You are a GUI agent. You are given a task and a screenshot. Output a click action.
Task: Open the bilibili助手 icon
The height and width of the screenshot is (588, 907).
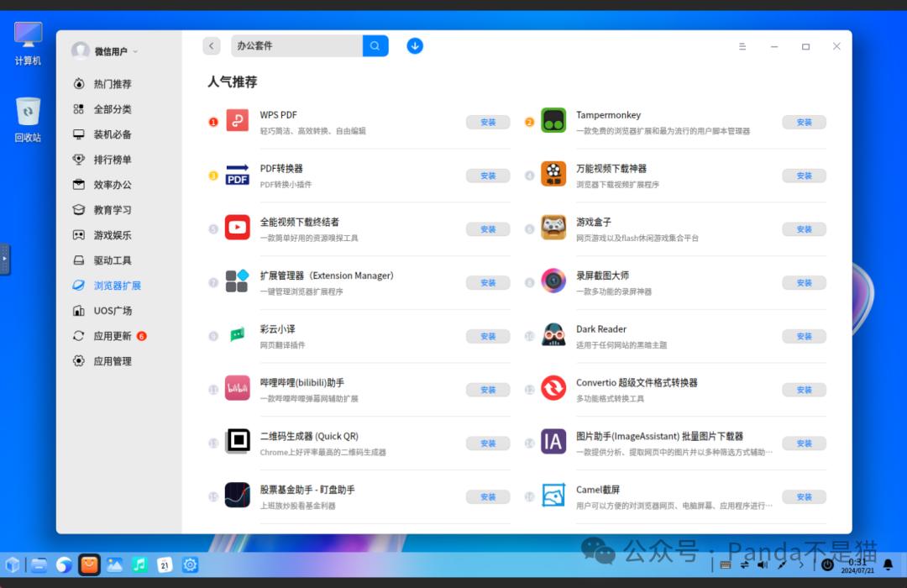[x=237, y=389]
